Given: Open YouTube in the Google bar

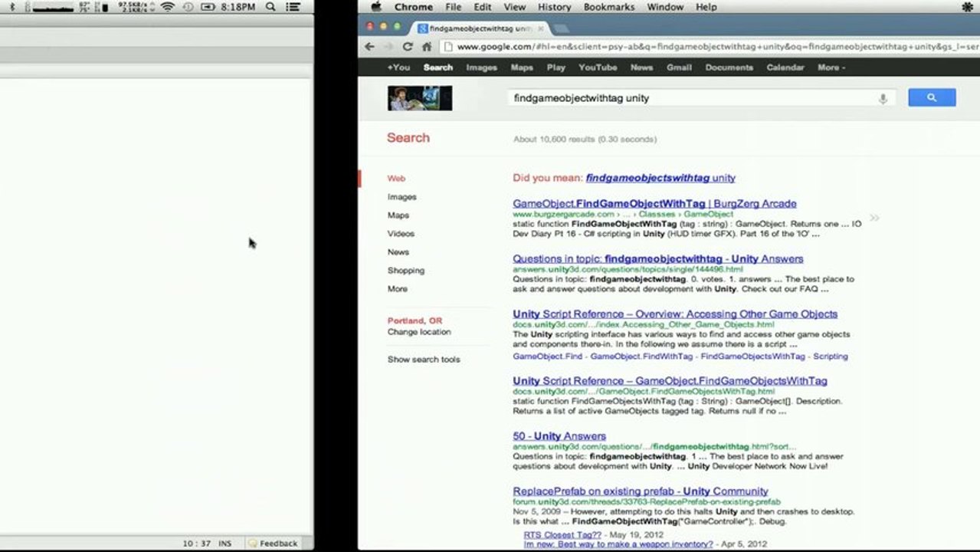Looking at the screenshot, I should 598,67.
